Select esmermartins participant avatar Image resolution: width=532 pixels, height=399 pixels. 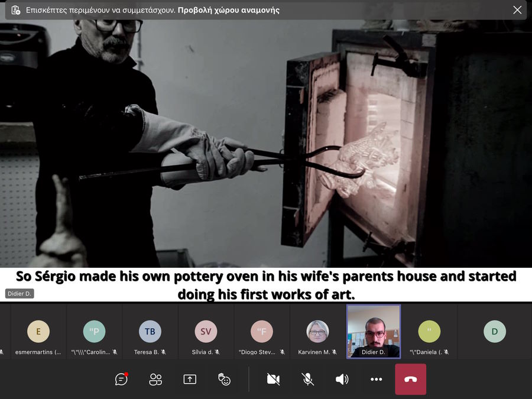(x=38, y=332)
